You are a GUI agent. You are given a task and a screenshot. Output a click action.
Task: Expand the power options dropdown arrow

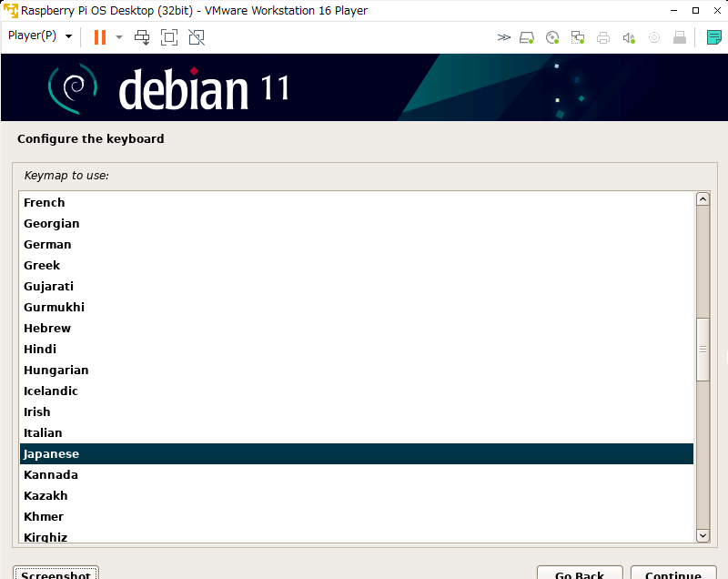119,37
